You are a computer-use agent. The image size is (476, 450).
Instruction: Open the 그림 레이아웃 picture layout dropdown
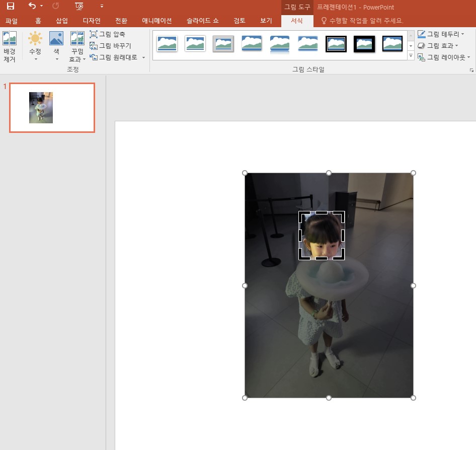click(x=444, y=57)
